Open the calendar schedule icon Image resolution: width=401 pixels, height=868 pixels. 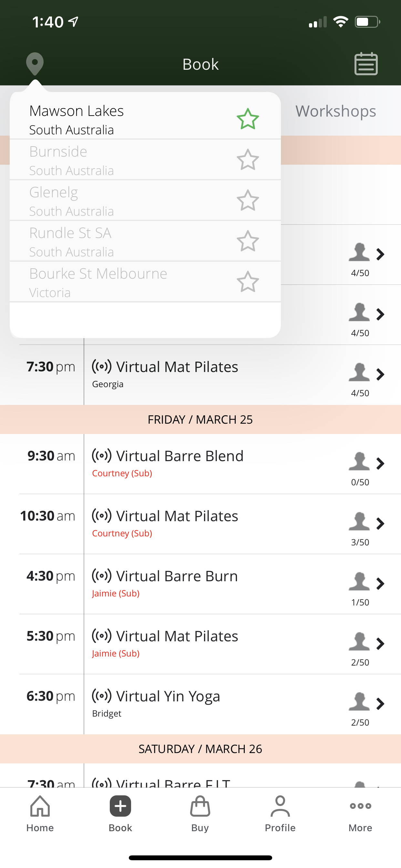pos(365,64)
